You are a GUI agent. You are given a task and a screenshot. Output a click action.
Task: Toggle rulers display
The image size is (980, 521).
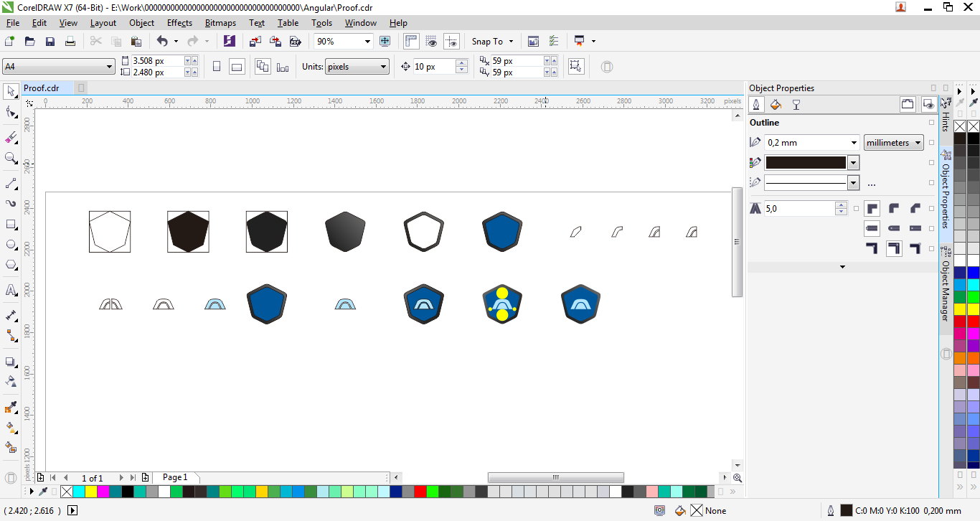(x=411, y=42)
